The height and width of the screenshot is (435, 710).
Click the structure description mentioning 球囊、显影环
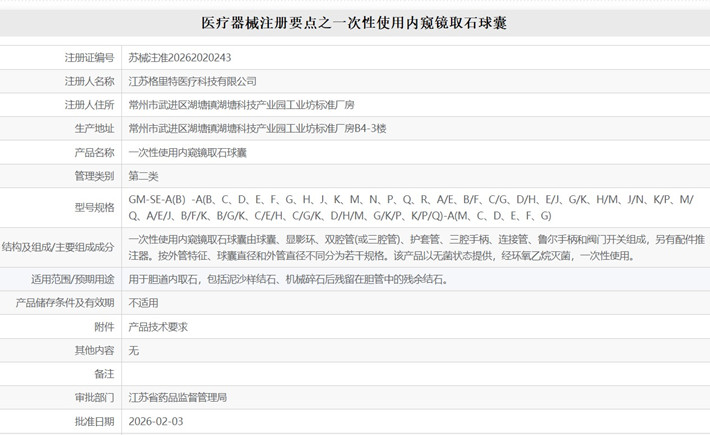click(x=417, y=247)
